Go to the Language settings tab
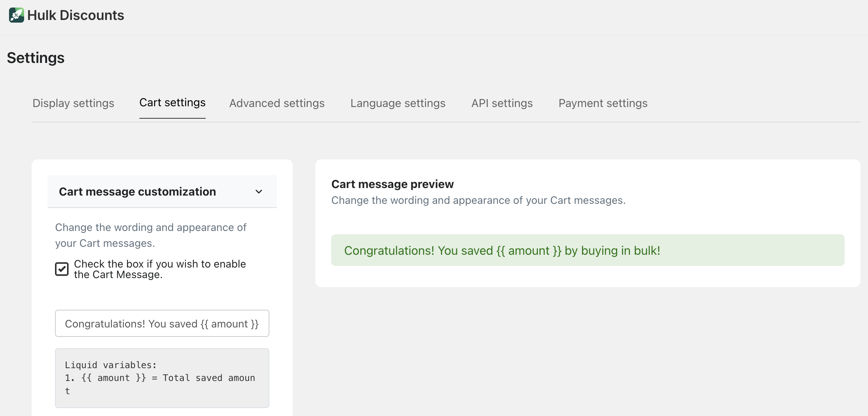868x416 pixels. (397, 103)
